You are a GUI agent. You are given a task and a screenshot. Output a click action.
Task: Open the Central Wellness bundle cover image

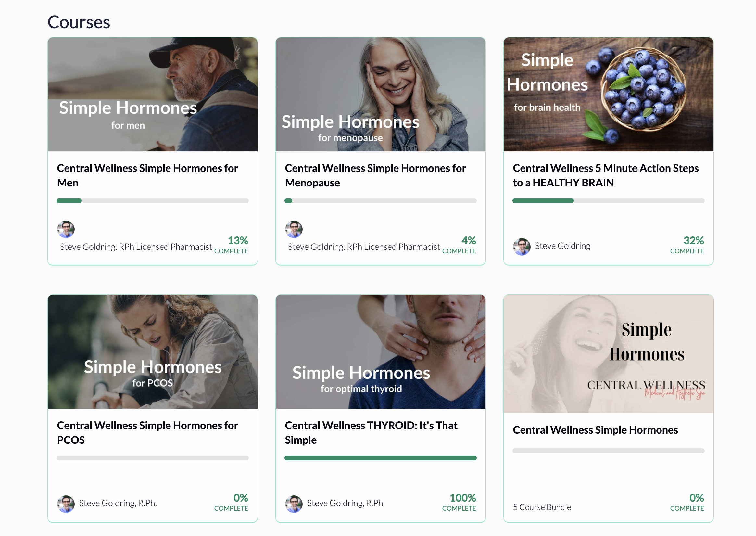click(x=608, y=353)
